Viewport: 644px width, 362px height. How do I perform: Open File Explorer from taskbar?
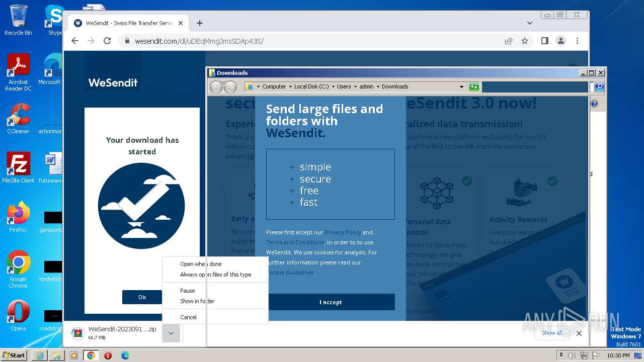(x=57, y=355)
